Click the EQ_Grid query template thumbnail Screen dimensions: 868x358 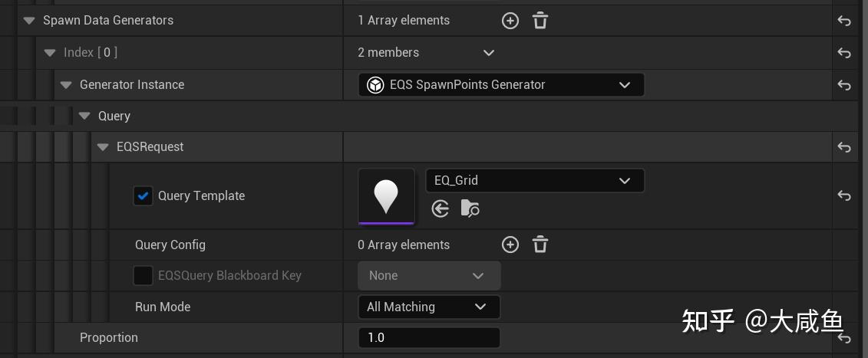pos(386,196)
